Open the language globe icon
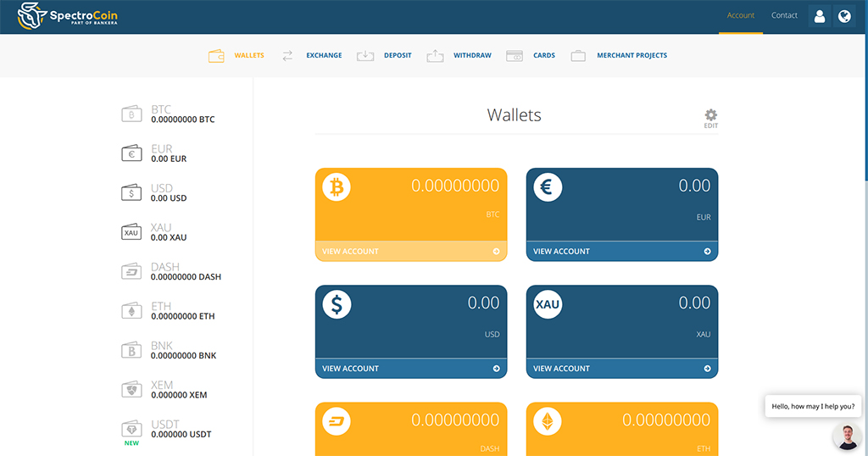 [x=844, y=17]
